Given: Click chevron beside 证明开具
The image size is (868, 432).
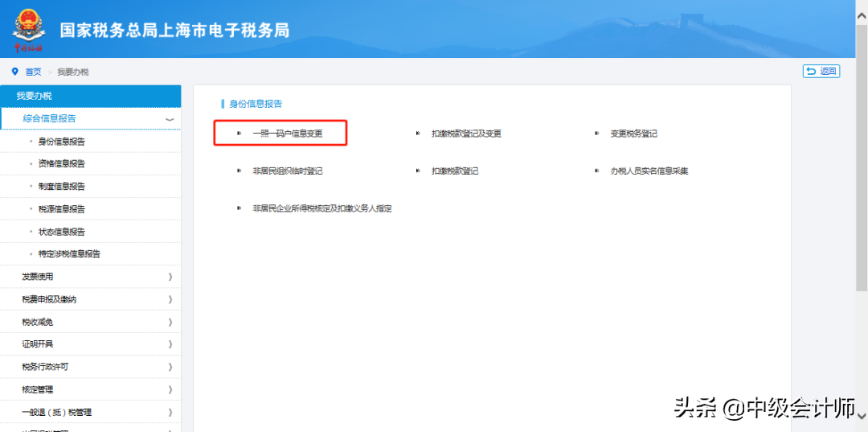Looking at the screenshot, I should pyautogui.click(x=170, y=344).
